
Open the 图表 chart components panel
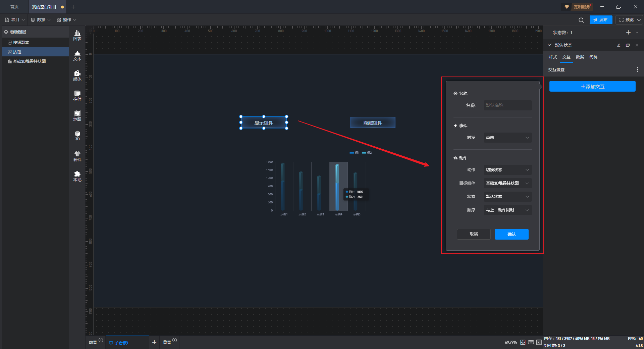click(x=77, y=35)
